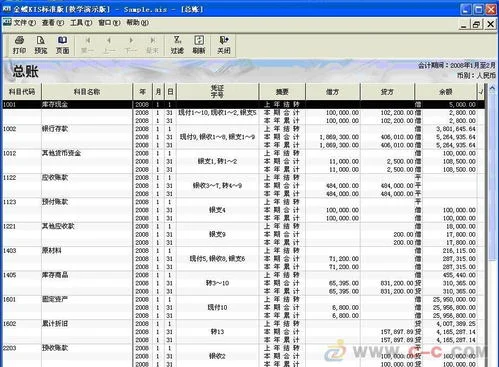Minimize the inner 总账 document window

tap(463, 24)
